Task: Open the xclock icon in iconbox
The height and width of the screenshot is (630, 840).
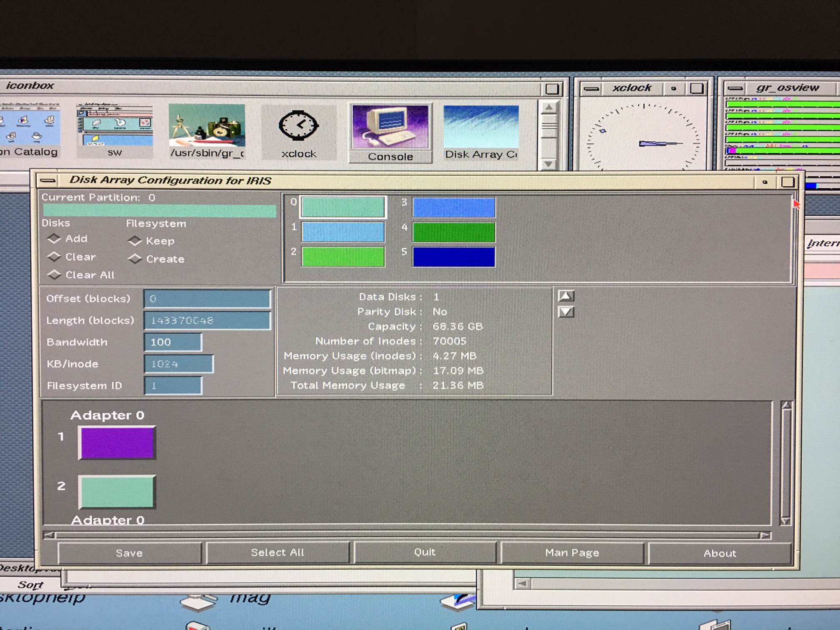Action: coord(298,132)
